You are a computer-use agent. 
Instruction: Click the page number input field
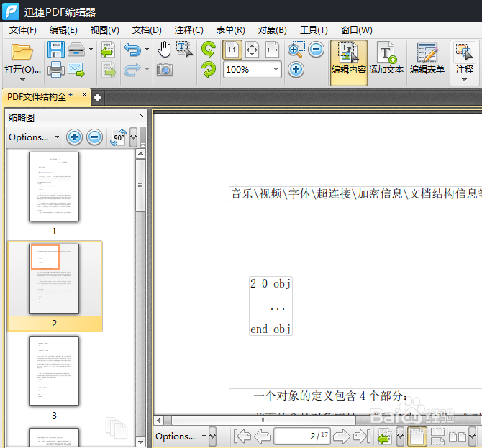[x=302, y=436]
